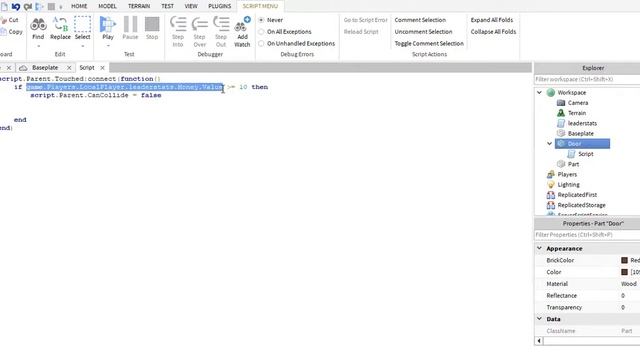
Task: Collapse the Data properties section
Action: (x=540, y=319)
